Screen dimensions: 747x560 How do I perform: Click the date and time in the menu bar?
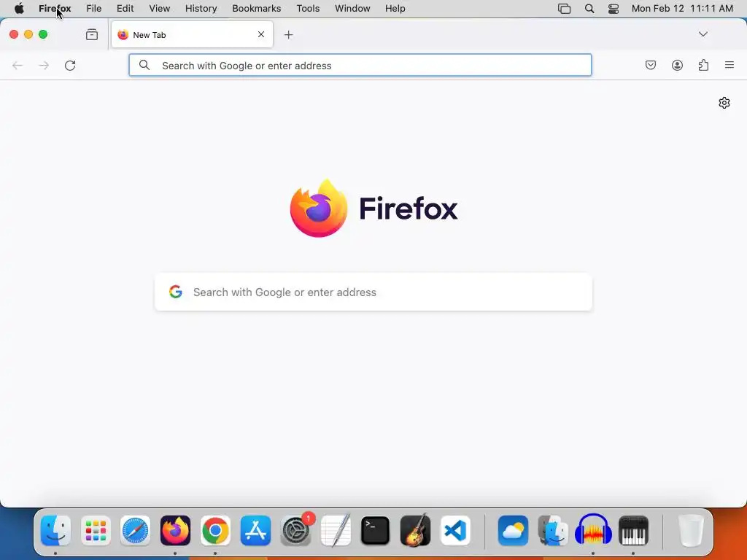[682, 9]
